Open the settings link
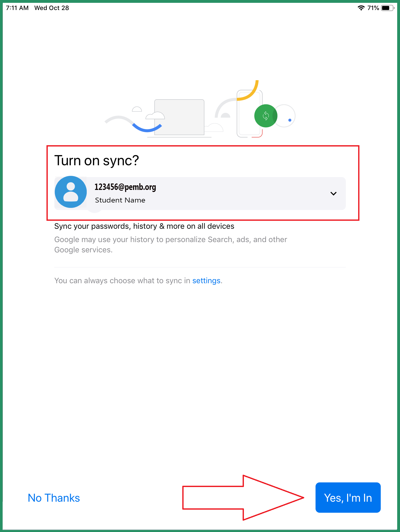 [206, 281]
